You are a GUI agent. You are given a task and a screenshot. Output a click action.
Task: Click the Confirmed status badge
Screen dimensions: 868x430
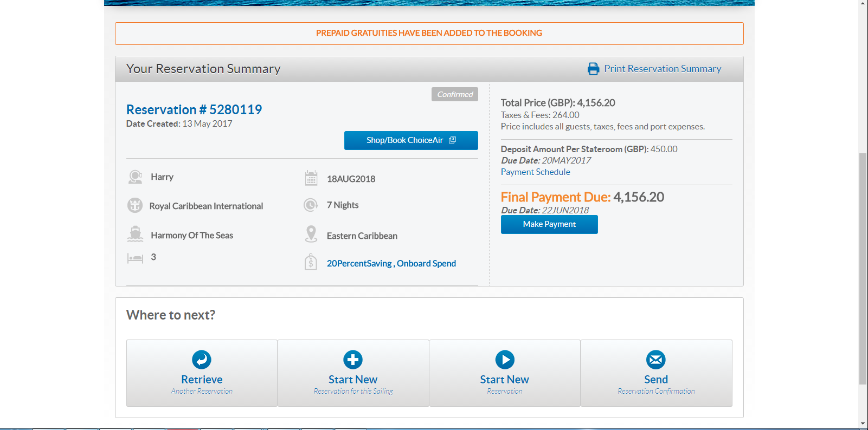point(455,94)
